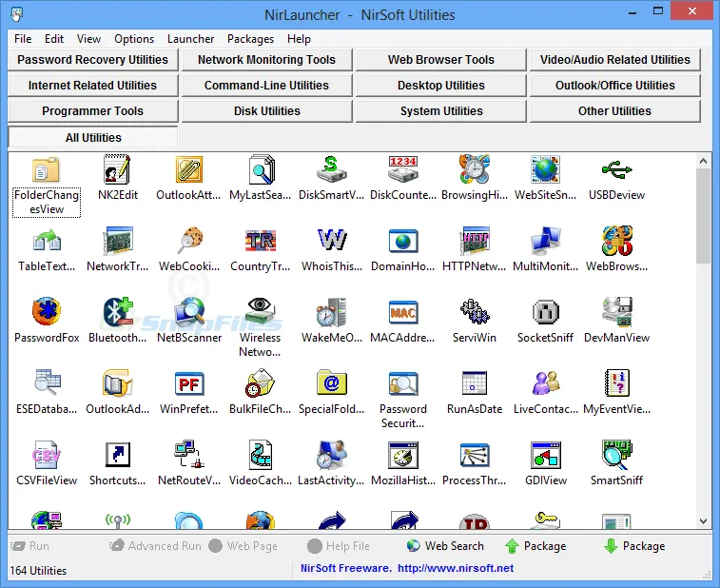Viewport: 720px width, 588px height.
Task: Switch to Video/Audio Related Utilities tab
Action: [x=614, y=60]
